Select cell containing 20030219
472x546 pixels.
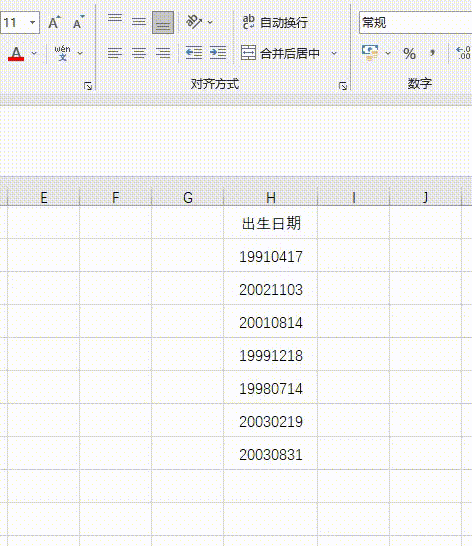click(x=271, y=421)
